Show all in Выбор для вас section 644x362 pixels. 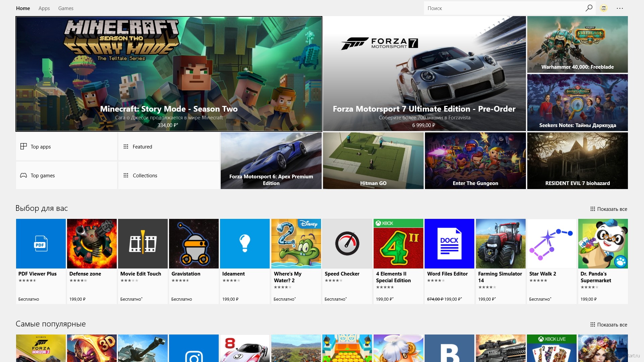(x=608, y=209)
